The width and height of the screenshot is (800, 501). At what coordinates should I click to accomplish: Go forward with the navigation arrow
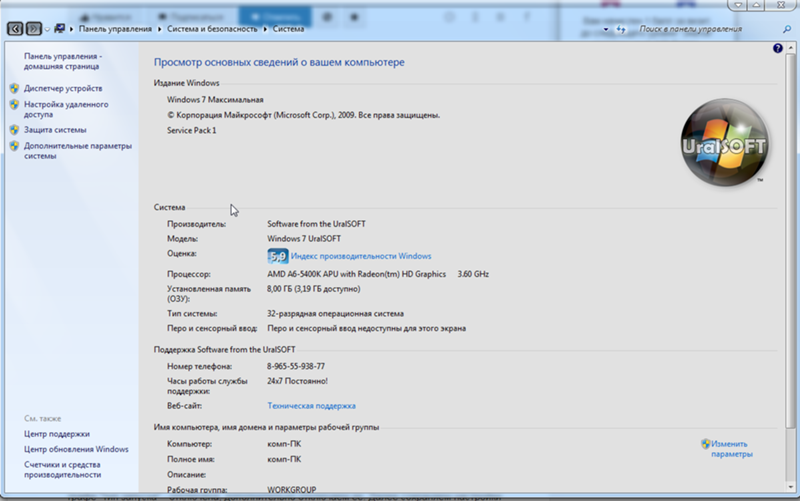[34, 29]
